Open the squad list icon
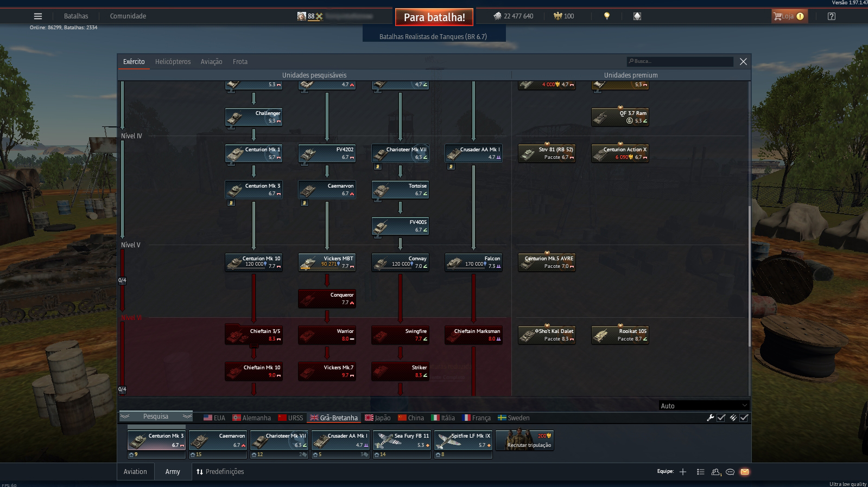This screenshot has height=487, width=868. [700, 472]
